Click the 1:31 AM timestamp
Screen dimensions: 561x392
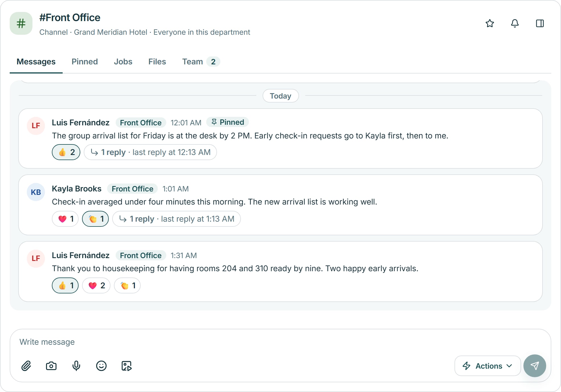[184, 255]
